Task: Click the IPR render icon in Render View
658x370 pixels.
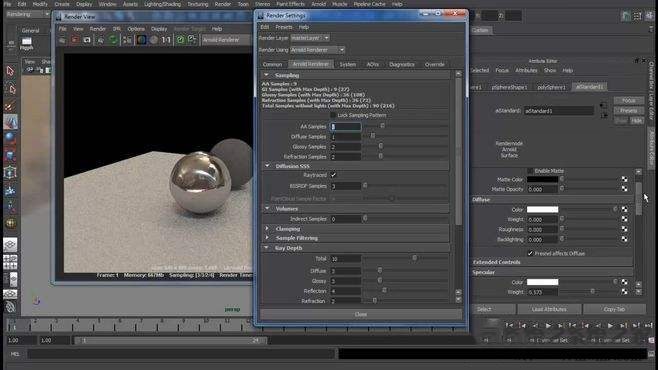Action: [101, 40]
